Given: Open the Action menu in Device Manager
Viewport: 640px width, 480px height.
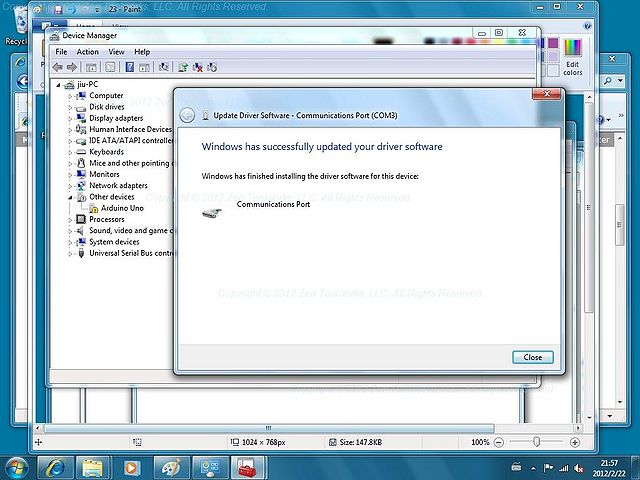Looking at the screenshot, I should (x=88, y=52).
